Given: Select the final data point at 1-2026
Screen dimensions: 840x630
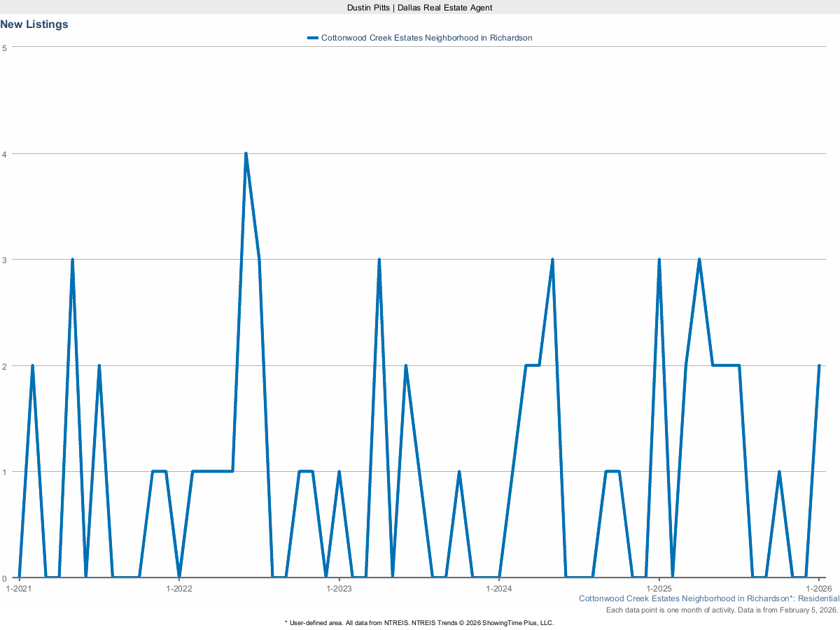Looking at the screenshot, I should pyautogui.click(x=819, y=365).
